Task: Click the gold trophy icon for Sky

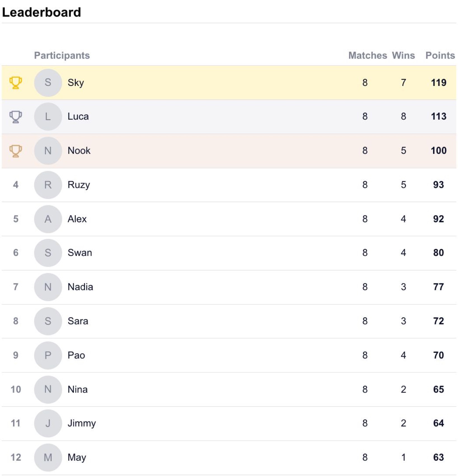Action: pos(16,83)
